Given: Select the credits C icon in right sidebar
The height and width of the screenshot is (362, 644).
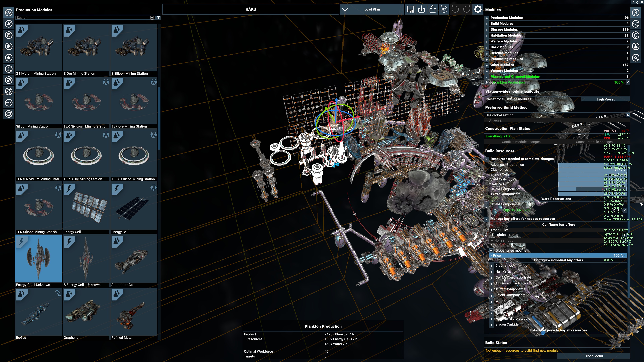Looking at the screenshot, I should (x=636, y=35).
